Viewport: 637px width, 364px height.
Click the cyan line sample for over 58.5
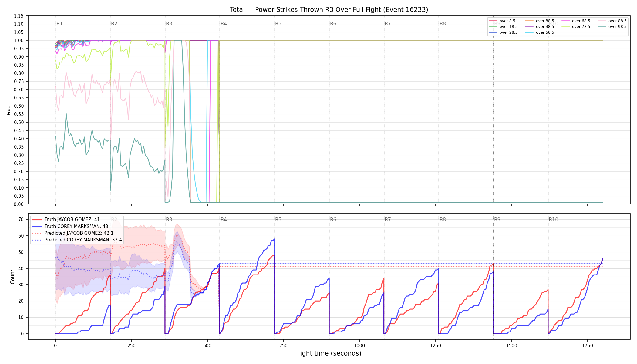(529, 32)
